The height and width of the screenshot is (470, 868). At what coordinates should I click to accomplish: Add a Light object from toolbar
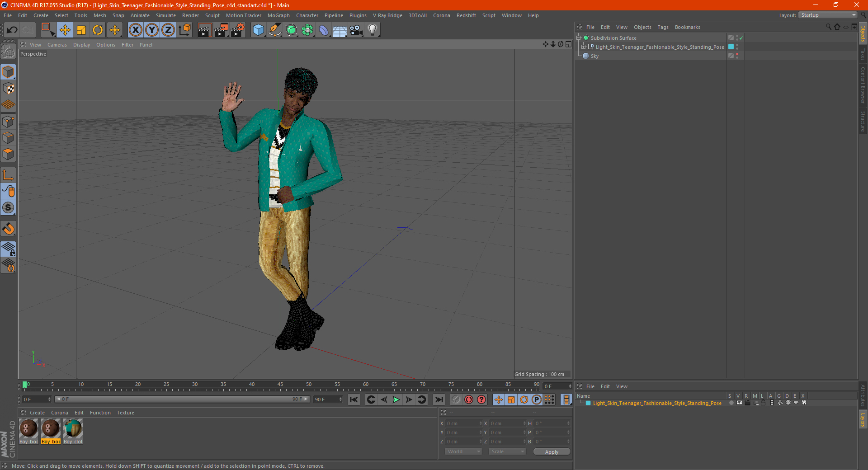(x=373, y=30)
